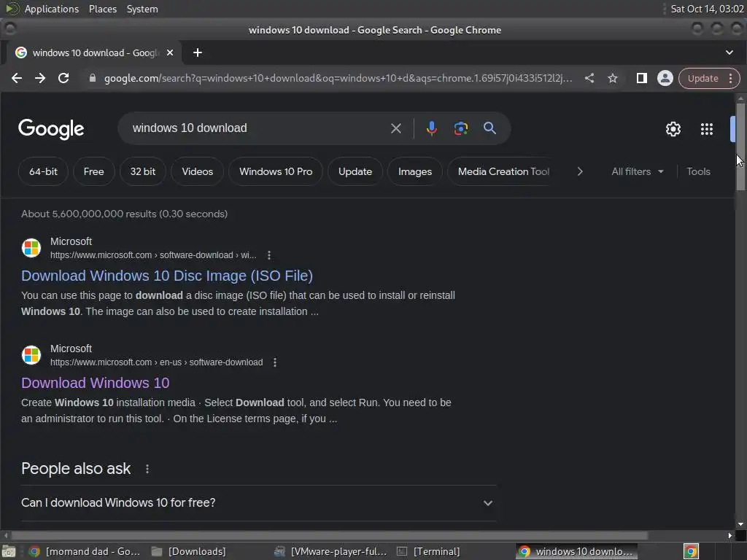Viewport: 747px width, 560px height.
Task: Select the Windows 10 Pro chip
Action: (276, 171)
